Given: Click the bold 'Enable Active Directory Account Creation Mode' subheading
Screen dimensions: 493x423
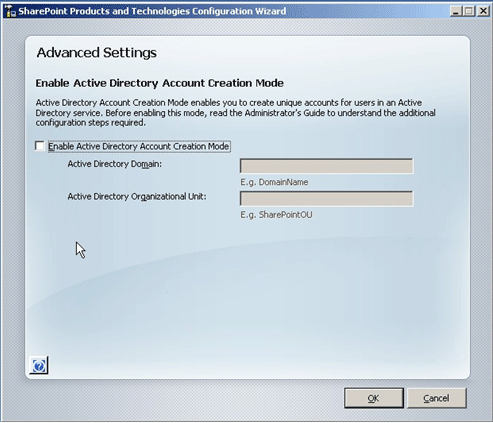Looking at the screenshot, I should 160,83.
